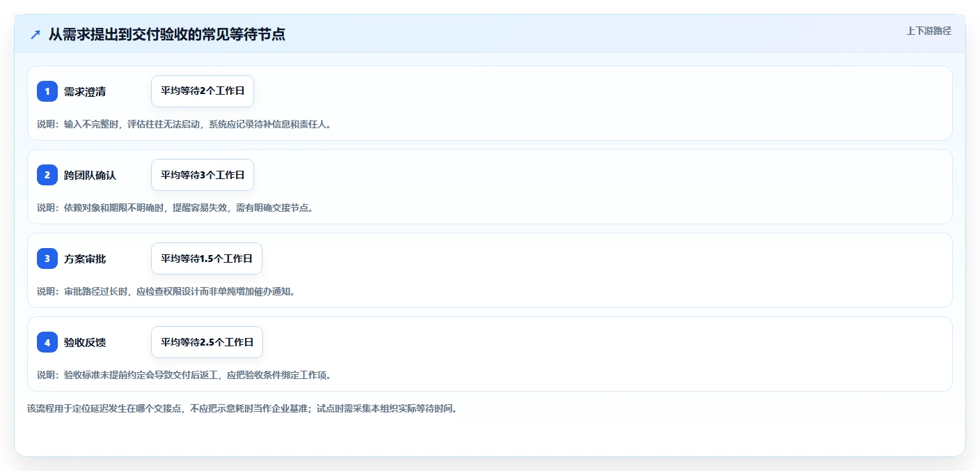Screen dimensions: 980x471
Task: Click the 平均等待1.5个工作日 chip
Action: (x=207, y=258)
